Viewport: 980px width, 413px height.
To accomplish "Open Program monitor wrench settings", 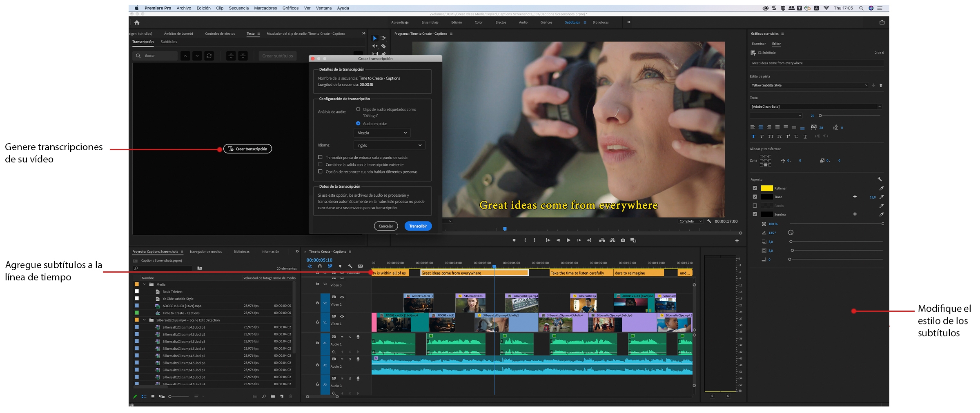I will pos(709,221).
